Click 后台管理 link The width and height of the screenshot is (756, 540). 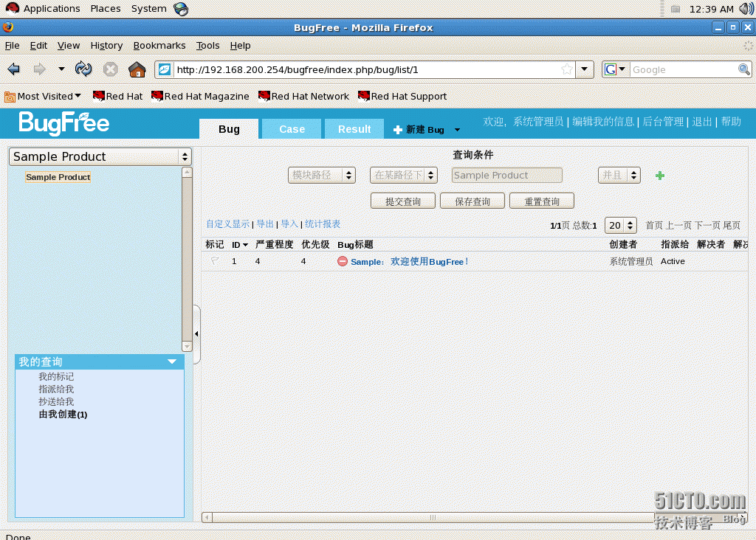click(x=663, y=122)
